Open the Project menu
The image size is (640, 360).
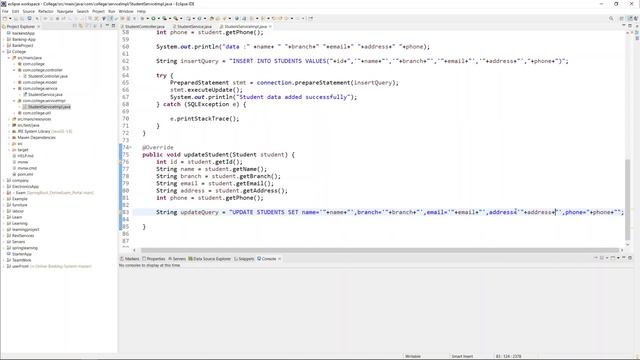[x=98, y=11]
